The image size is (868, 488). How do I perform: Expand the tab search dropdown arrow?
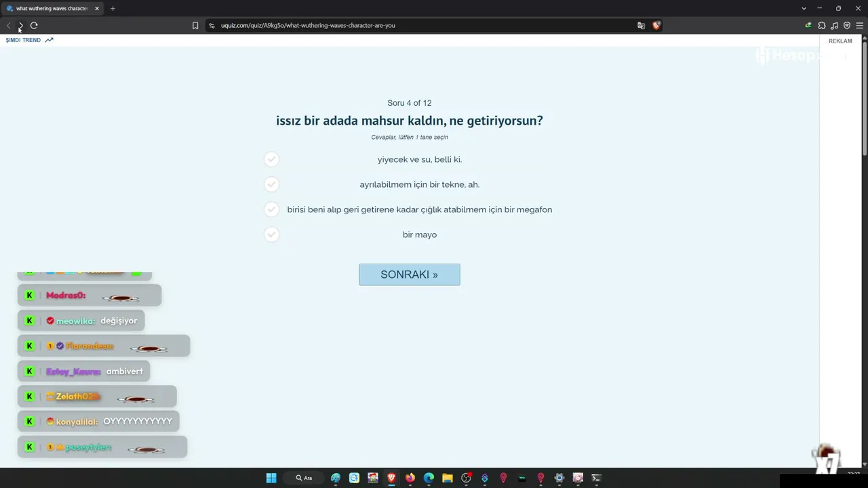pyautogui.click(x=804, y=8)
